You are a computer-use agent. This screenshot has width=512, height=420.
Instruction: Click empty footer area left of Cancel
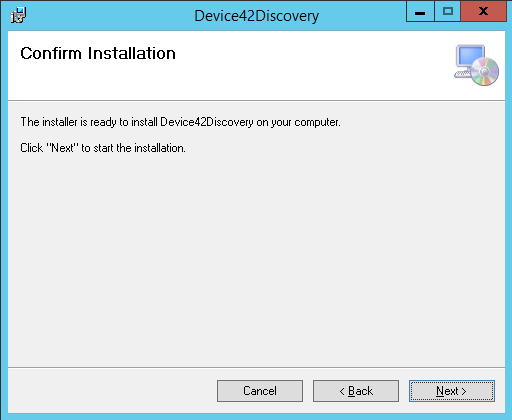pos(112,391)
